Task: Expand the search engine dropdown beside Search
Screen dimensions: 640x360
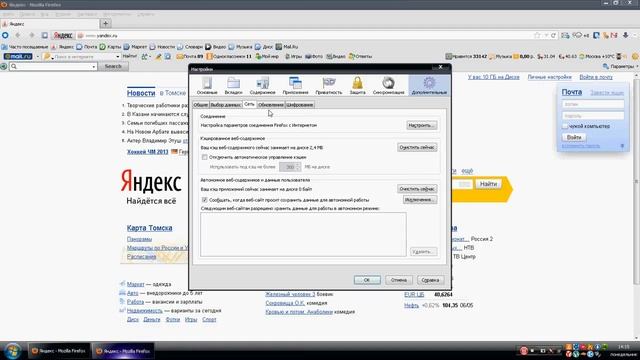Action: [93, 67]
